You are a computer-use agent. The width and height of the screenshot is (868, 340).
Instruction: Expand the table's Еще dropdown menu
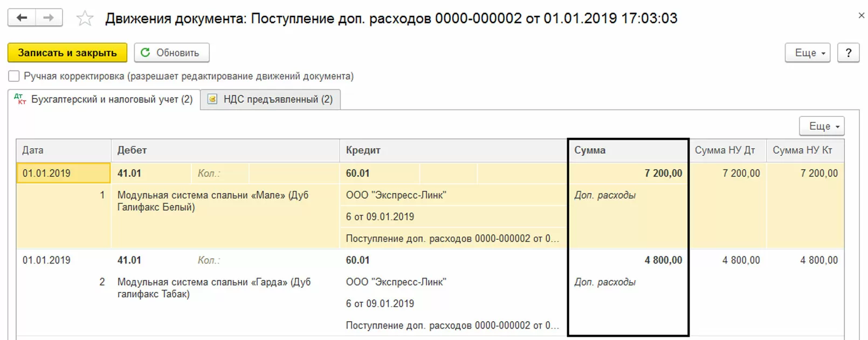[822, 126]
